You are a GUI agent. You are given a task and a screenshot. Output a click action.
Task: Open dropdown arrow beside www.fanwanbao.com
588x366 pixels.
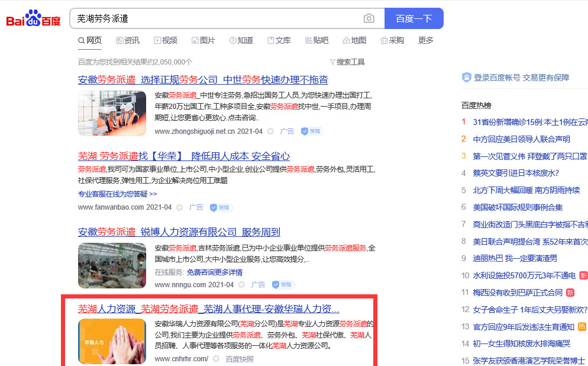(x=180, y=207)
